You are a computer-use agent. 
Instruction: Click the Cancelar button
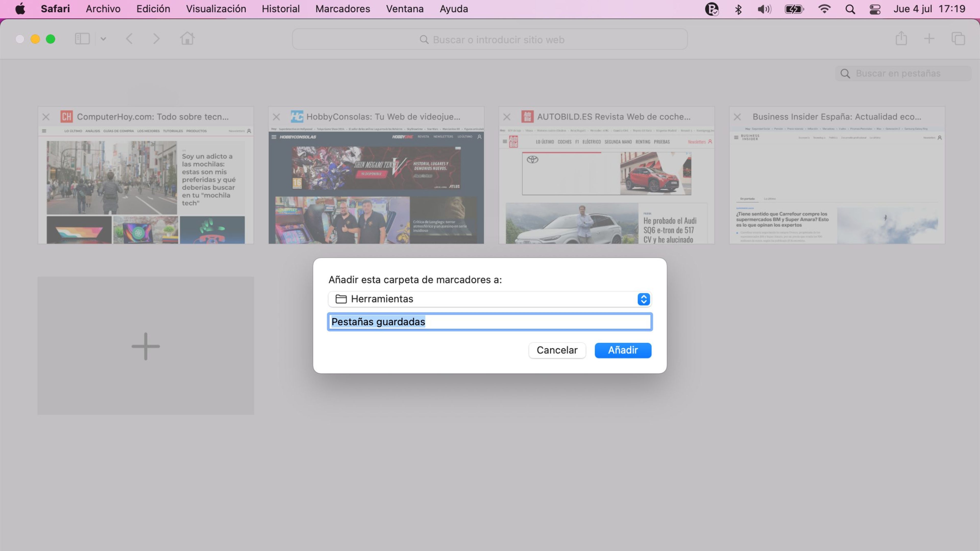tap(557, 350)
